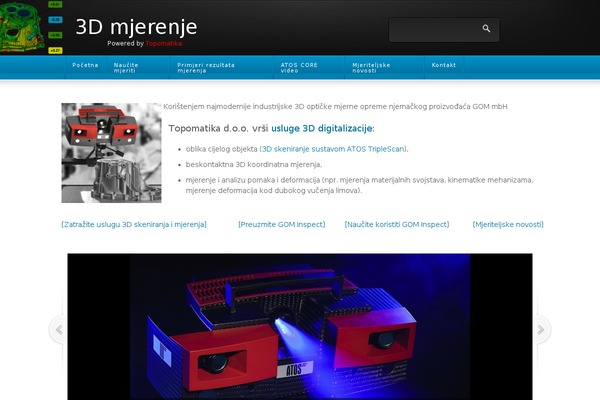600x400 pixels.
Task: Click Zatražite uslugu 3D skeniranja i mjerenja
Action: (x=134, y=224)
